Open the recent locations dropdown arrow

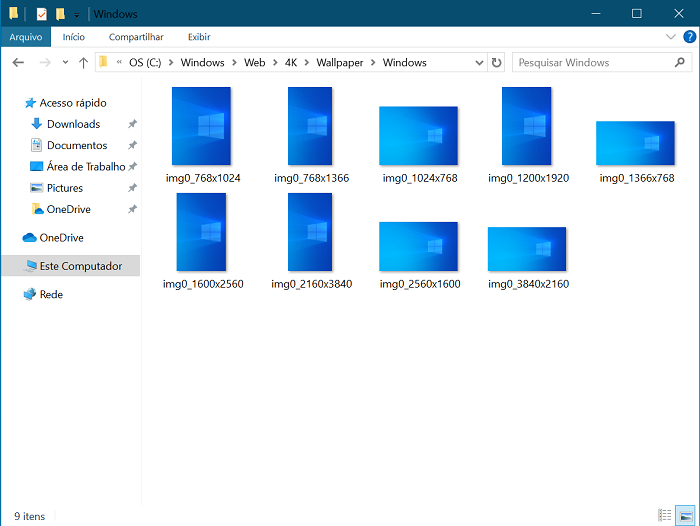(x=65, y=63)
